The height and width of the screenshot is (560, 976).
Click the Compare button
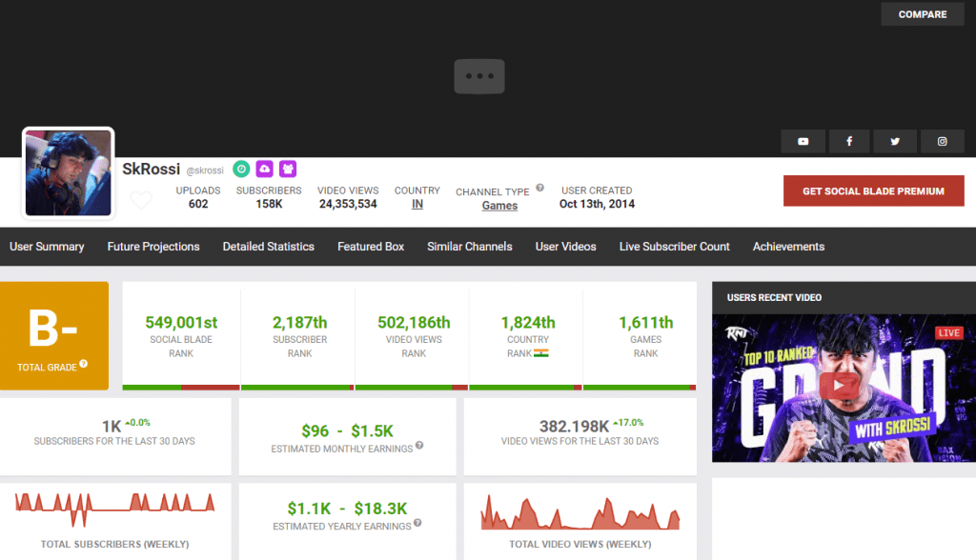922,14
